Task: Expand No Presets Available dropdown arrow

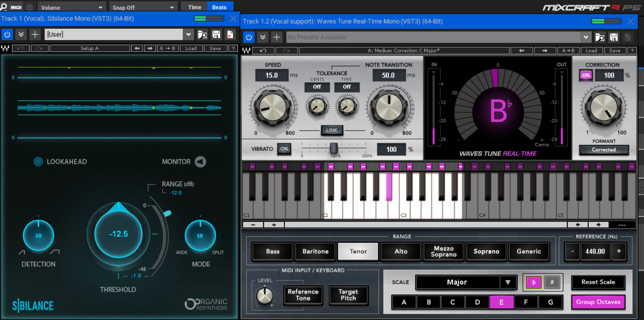Action: click(586, 37)
